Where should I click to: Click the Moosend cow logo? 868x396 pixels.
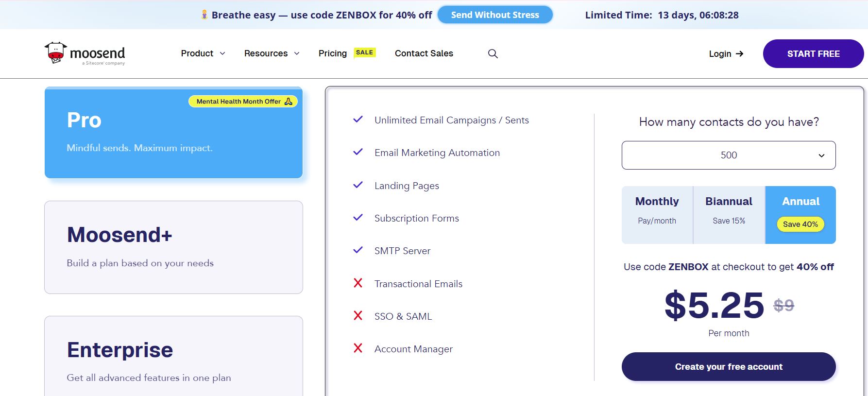pos(85,53)
